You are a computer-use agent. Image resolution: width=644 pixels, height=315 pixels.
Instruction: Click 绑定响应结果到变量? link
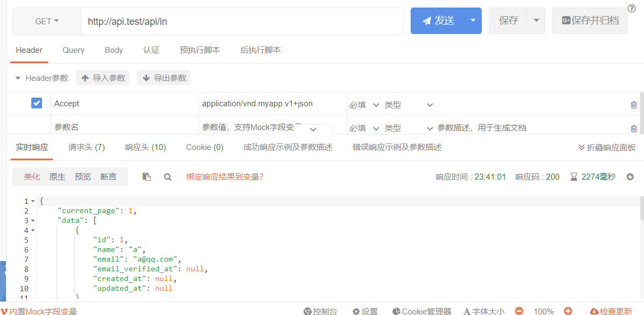tap(225, 177)
